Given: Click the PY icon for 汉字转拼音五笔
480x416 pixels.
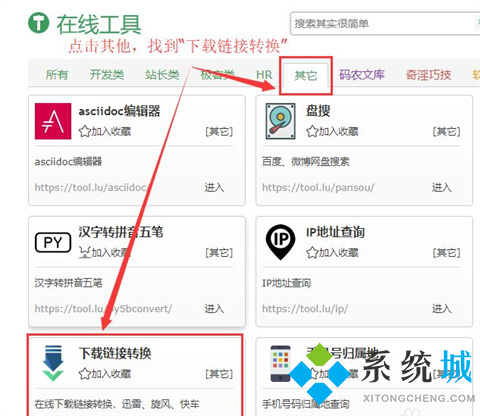Looking at the screenshot, I should [53, 242].
